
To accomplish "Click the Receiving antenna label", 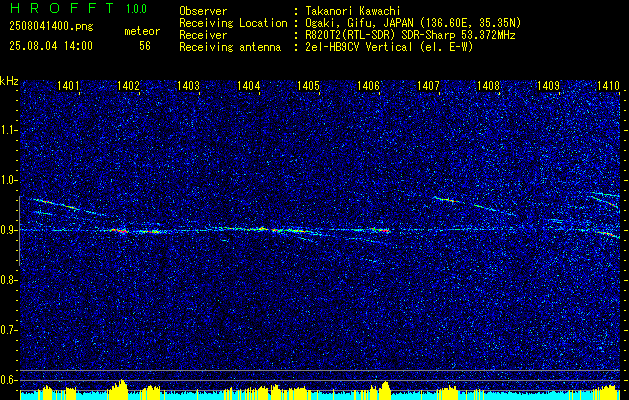I will click(x=230, y=47).
